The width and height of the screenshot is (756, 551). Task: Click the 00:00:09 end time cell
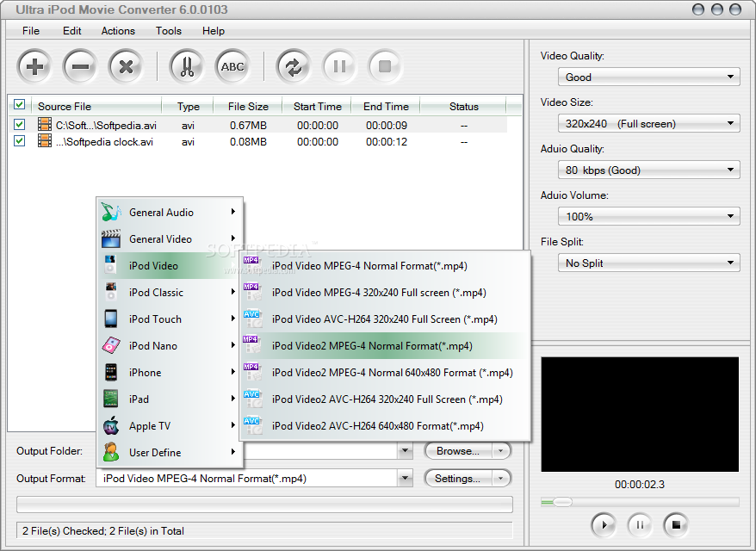point(387,126)
